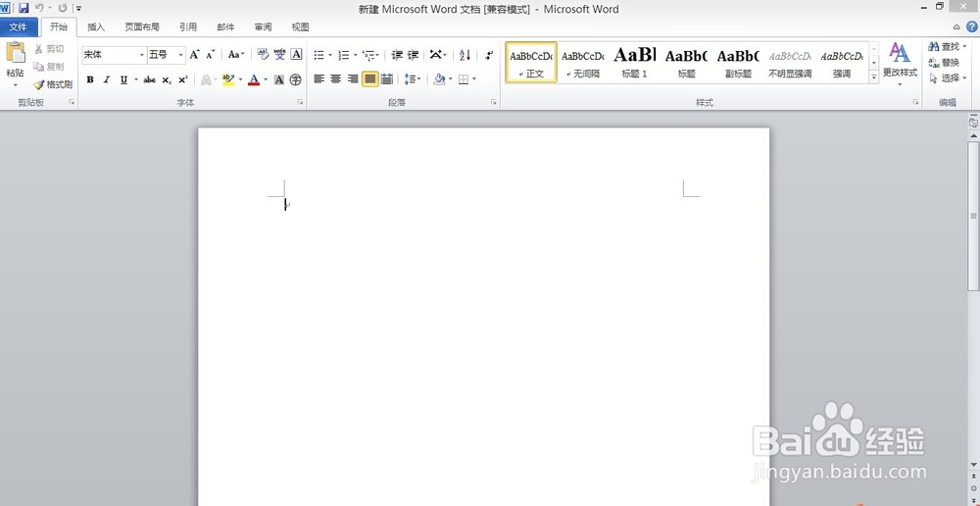Screen dimensions: 980x506
Task: Toggle Underline formatting
Action: [123, 79]
